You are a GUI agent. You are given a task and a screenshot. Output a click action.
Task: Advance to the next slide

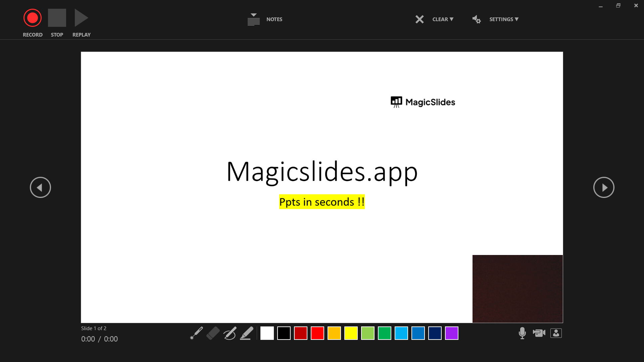click(604, 187)
